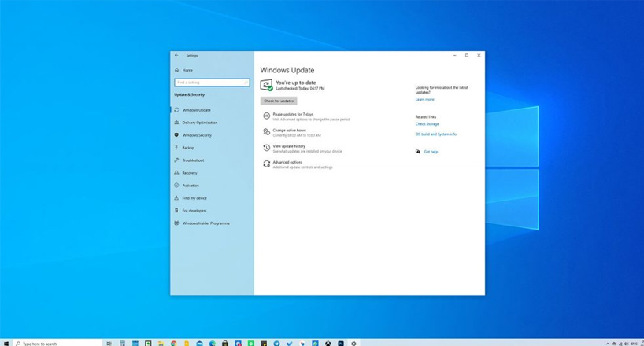
Task: Click the Get help link
Action: tap(431, 152)
